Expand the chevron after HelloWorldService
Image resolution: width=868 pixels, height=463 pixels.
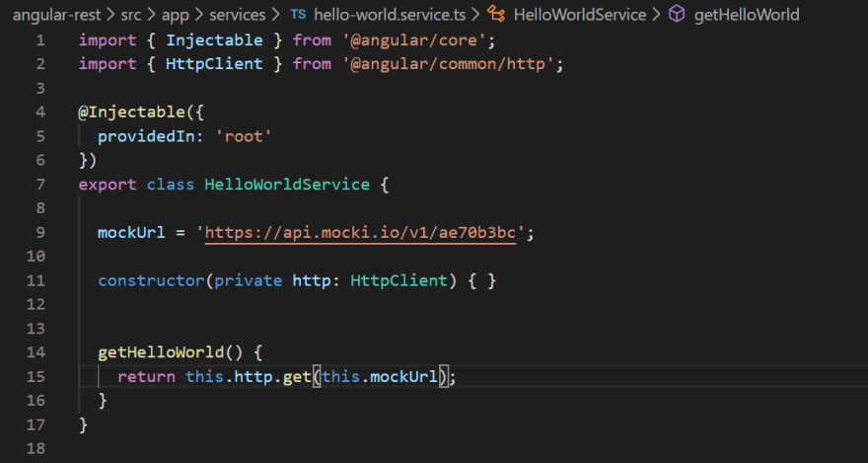click(656, 15)
